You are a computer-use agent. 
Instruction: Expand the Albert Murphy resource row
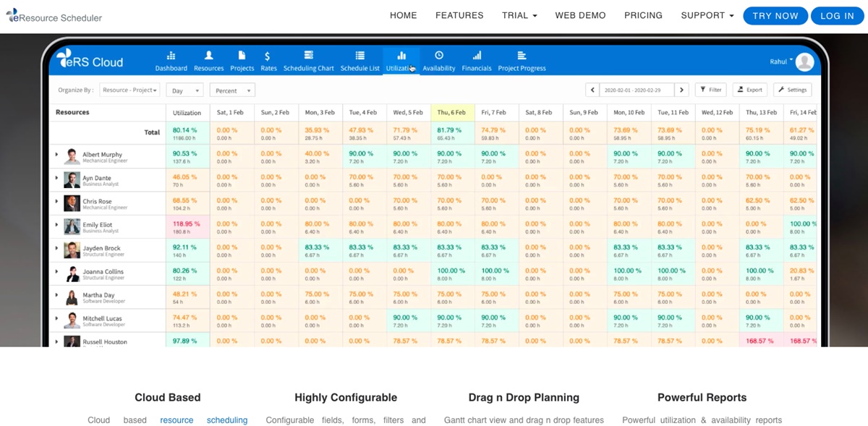pos(57,154)
